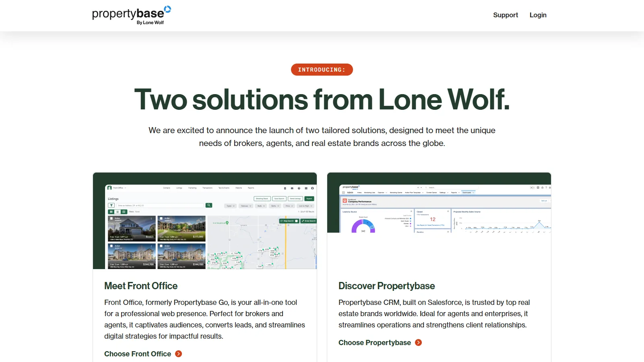Viewport: 644px width, 362px height.
Task: Click the Export button in Listings
Action: point(309,199)
